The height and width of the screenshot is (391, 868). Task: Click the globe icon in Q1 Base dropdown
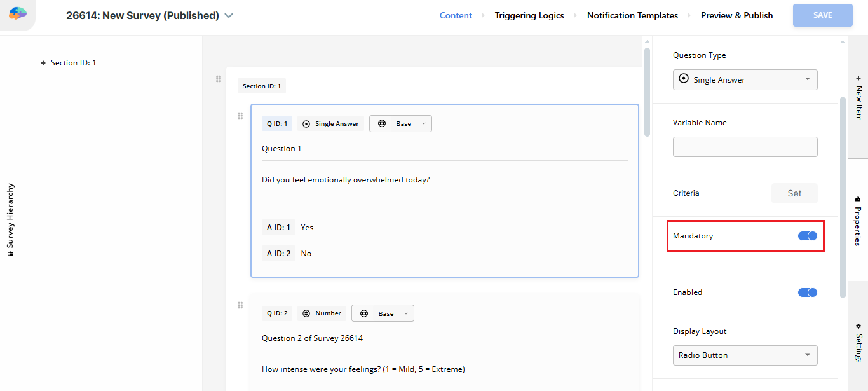point(382,124)
